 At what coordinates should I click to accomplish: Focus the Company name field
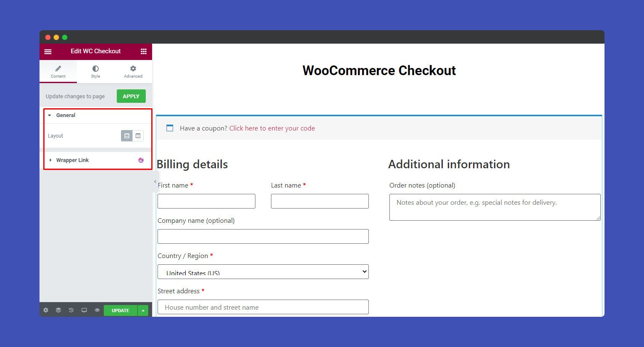tap(263, 236)
